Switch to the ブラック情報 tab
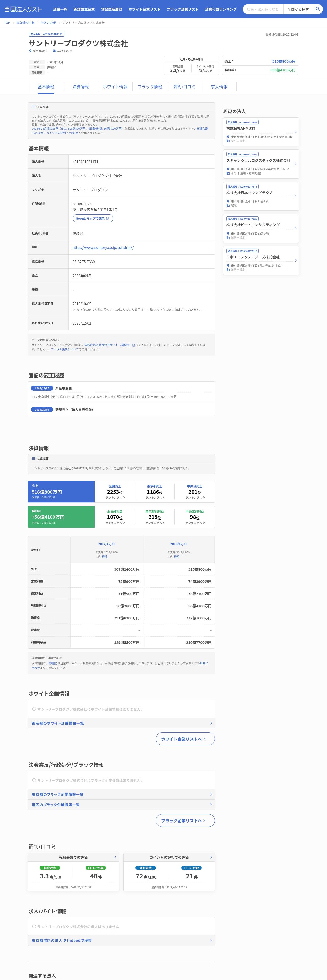This screenshot has height=980, width=327. click(150, 87)
